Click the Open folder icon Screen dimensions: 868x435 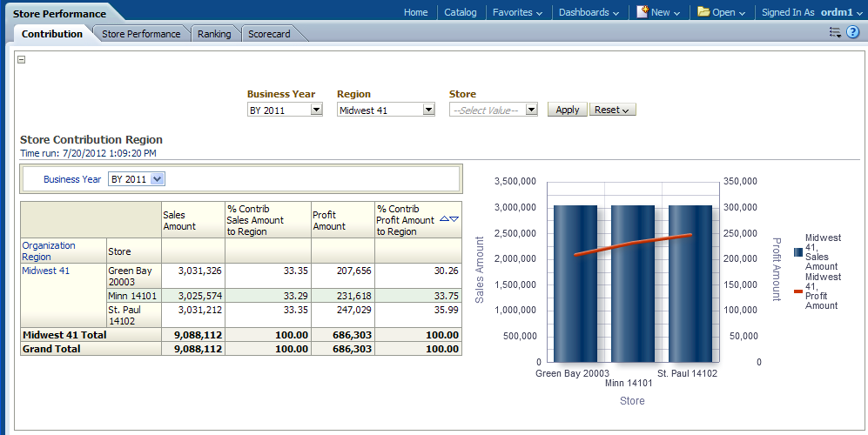[703, 12]
